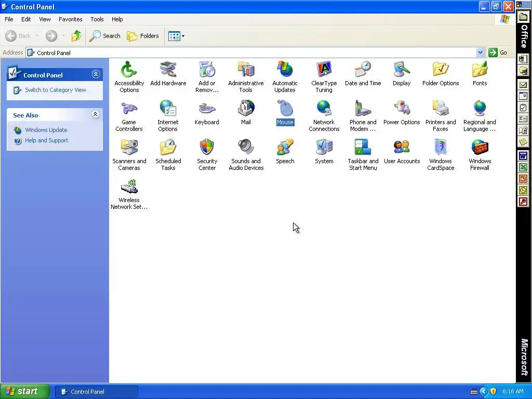The width and height of the screenshot is (532, 399).
Task: Open Help and Support link
Action: point(46,140)
